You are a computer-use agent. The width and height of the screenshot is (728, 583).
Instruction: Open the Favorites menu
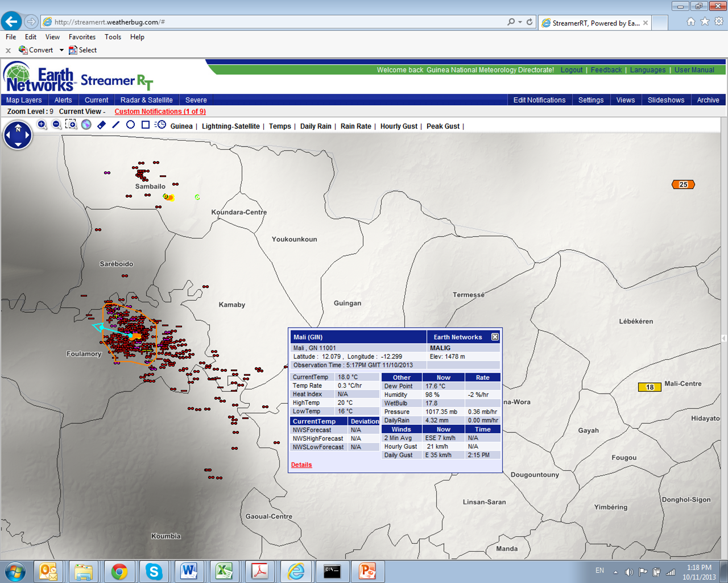pyautogui.click(x=82, y=37)
